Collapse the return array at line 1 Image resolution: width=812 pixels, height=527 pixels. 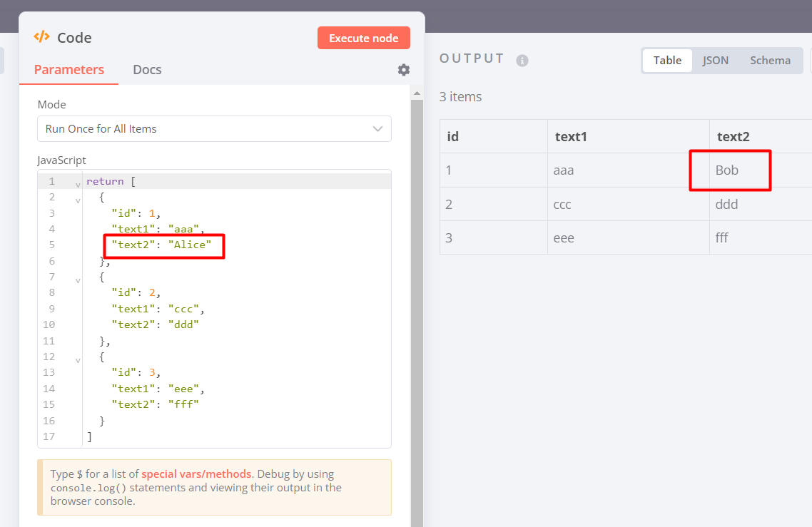pos(78,185)
